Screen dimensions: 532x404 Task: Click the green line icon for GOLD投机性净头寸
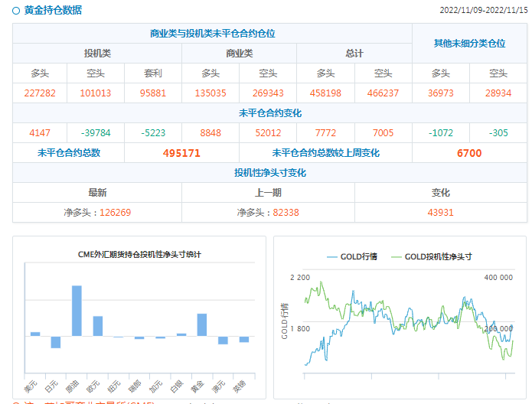click(x=396, y=256)
